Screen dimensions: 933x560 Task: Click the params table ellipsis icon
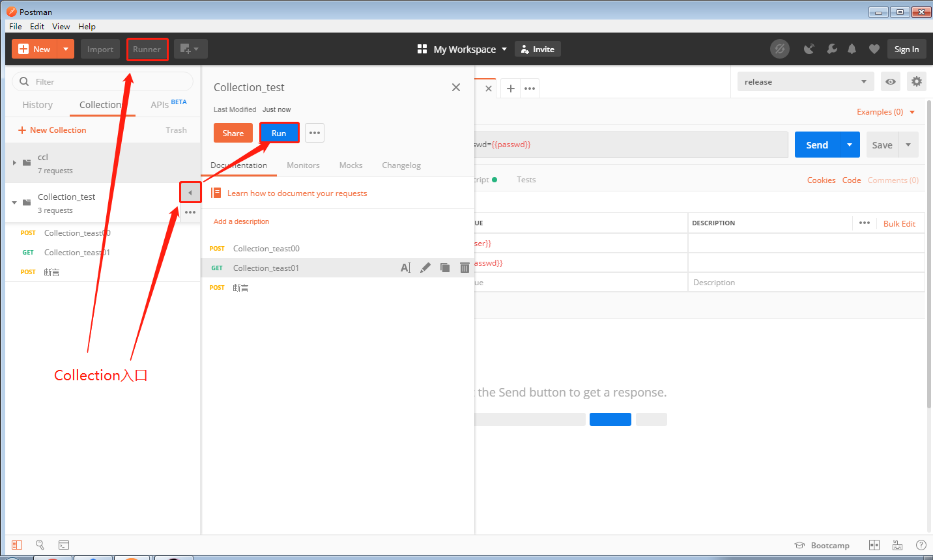(x=865, y=223)
